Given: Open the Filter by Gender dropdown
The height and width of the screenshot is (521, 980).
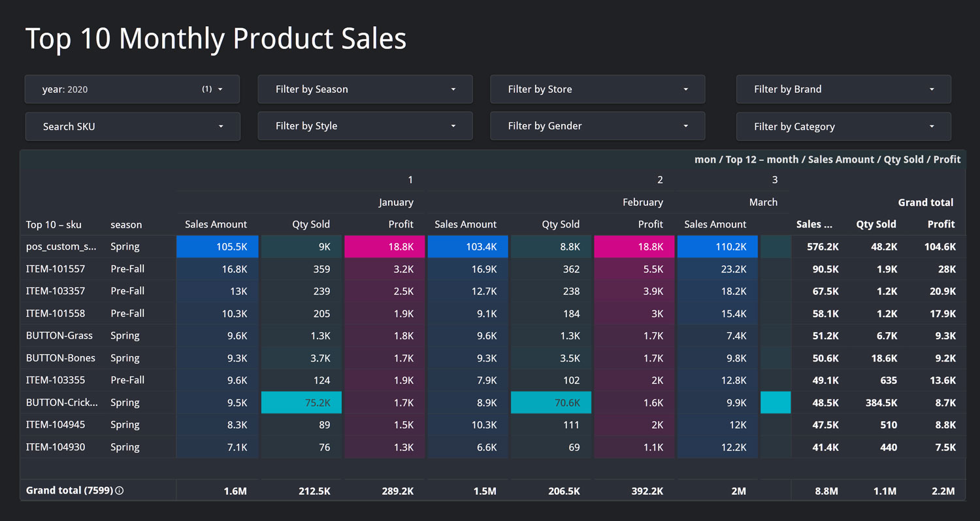Looking at the screenshot, I should pyautogui.click(x=598, y=126).
